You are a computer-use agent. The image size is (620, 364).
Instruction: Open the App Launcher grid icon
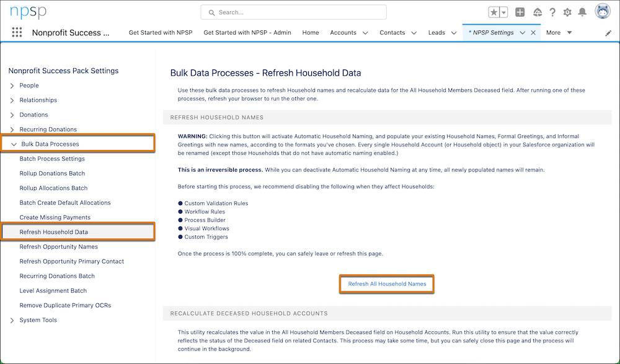[x=17, y=32]
